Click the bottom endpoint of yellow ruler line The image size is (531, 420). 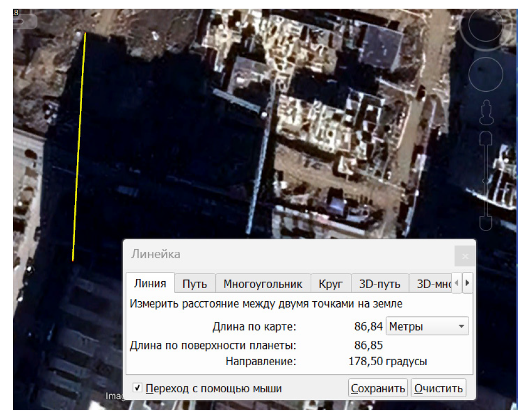tap(73, 260)
